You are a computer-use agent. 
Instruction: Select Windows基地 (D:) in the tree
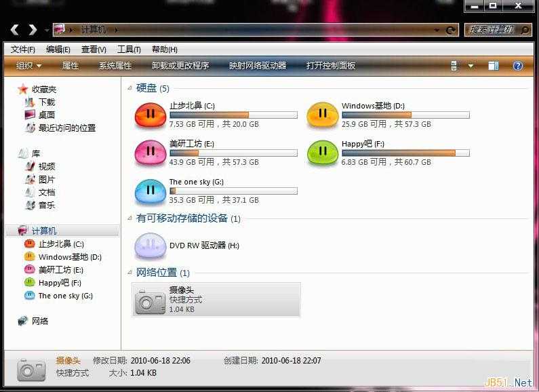pos(70,257)
